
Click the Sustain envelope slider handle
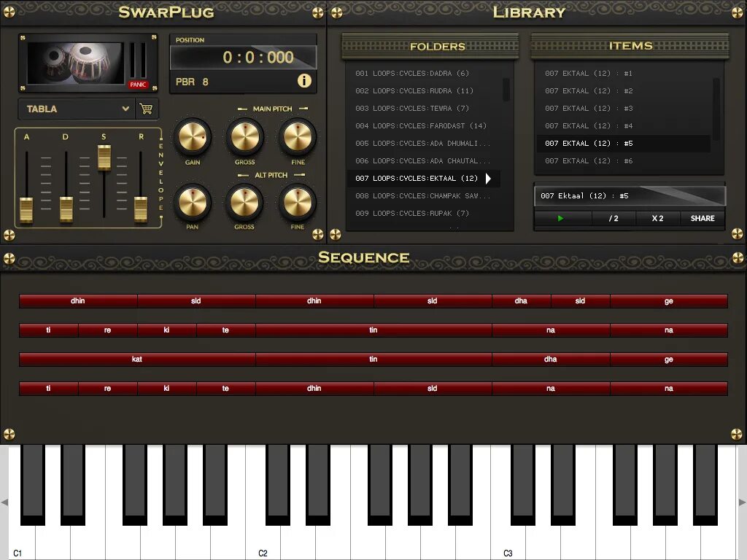pos(104,157)
